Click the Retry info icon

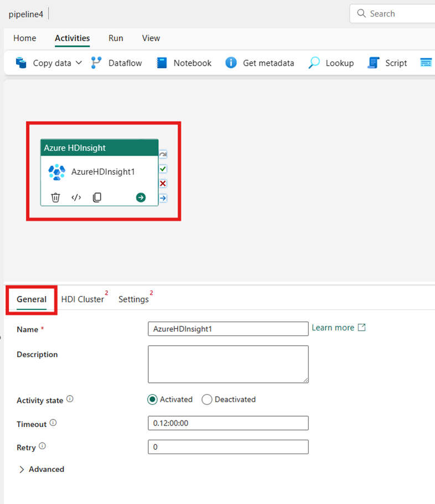[x=42, y=446]
